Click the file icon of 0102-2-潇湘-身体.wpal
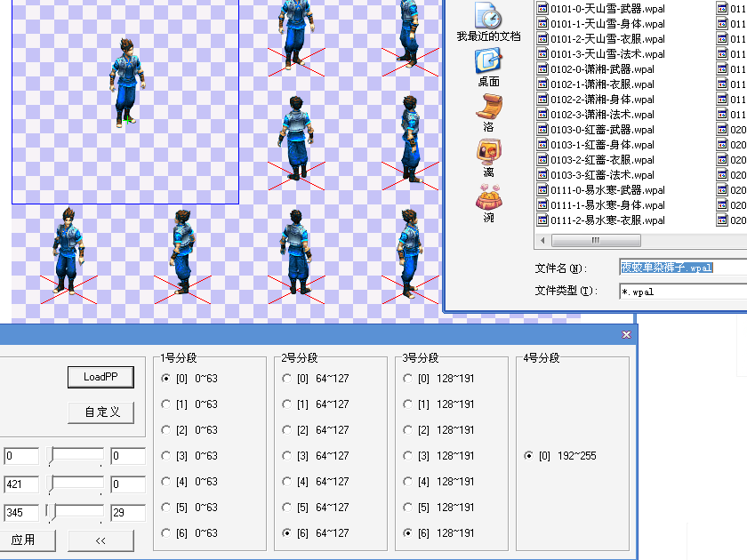747x560 pixels. coord(542,100)
